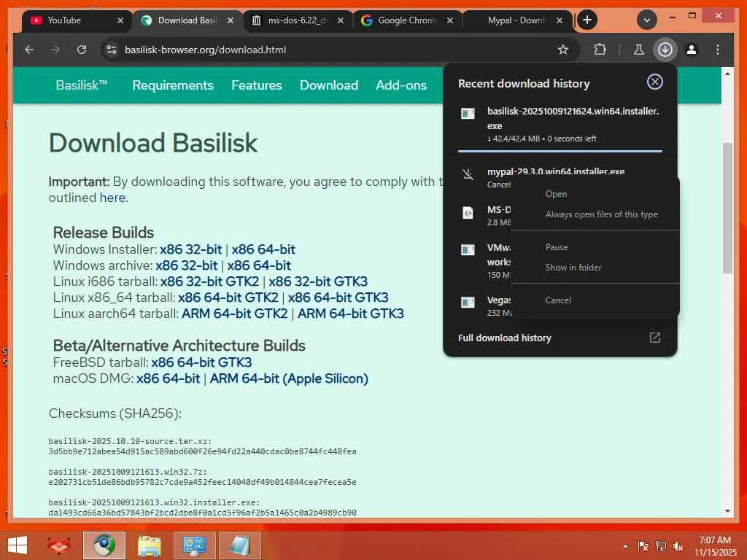Image resolution: width=747 pixels, height=560 pixels.
Task: Switch to the ms-dos-6.22 tab
Action: [x=298, y=20]
